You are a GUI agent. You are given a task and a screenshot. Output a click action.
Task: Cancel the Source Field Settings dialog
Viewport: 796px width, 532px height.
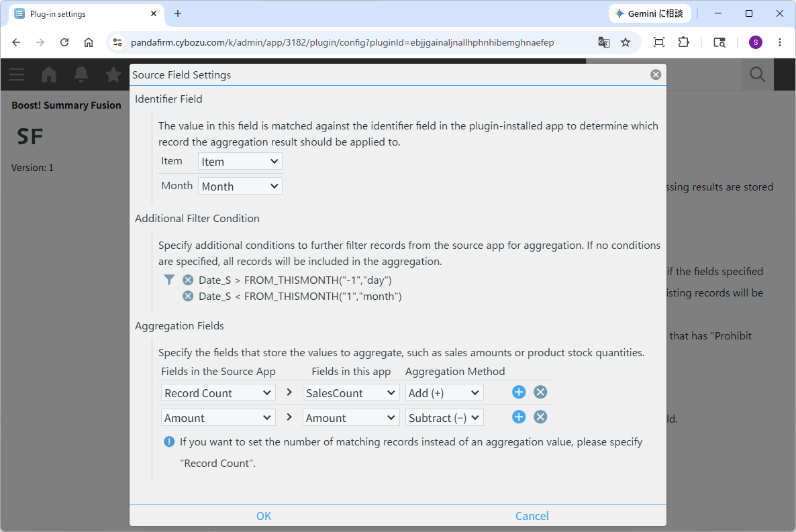(532, 516)
